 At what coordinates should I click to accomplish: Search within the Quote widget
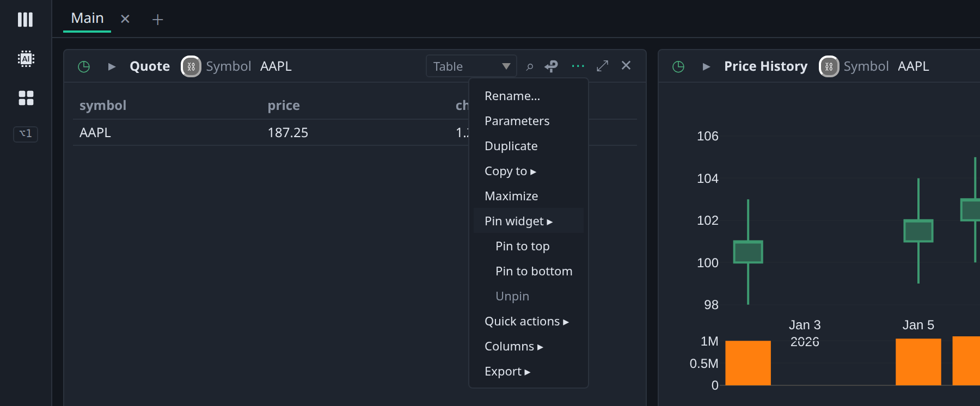[530, 66]
